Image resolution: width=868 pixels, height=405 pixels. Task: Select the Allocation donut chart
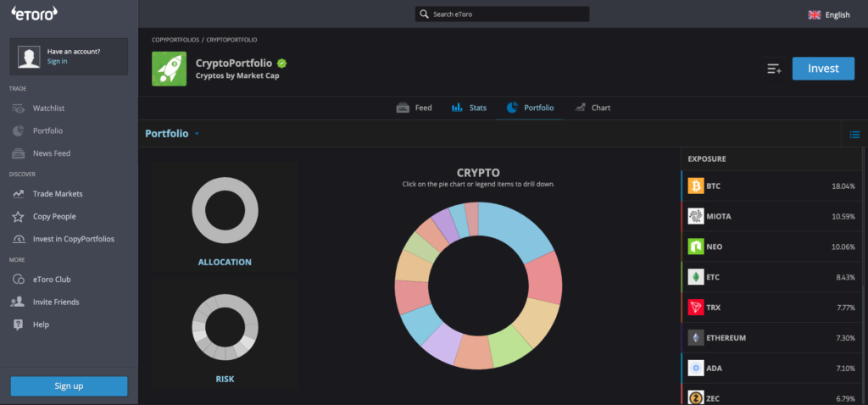(225, 210)
